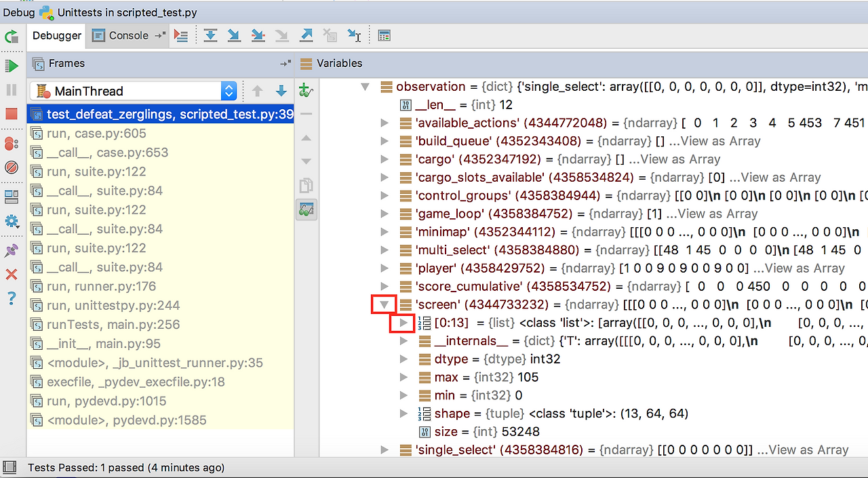This screenshot has width=868, height=478.
Task: Click View as Array for 'player'
Action: pyautogui.click(x=800, y=268)
